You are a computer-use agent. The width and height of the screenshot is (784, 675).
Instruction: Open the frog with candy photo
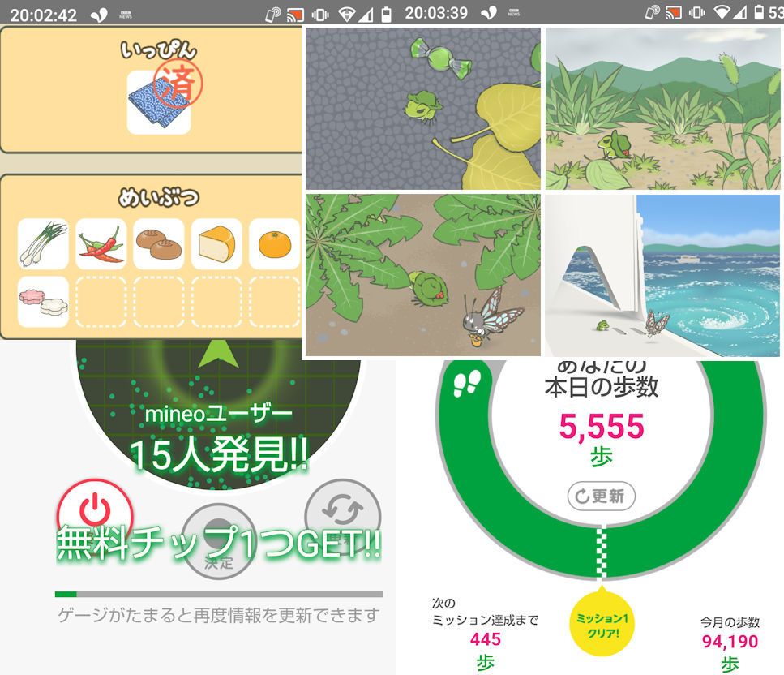tap(423, 109)
